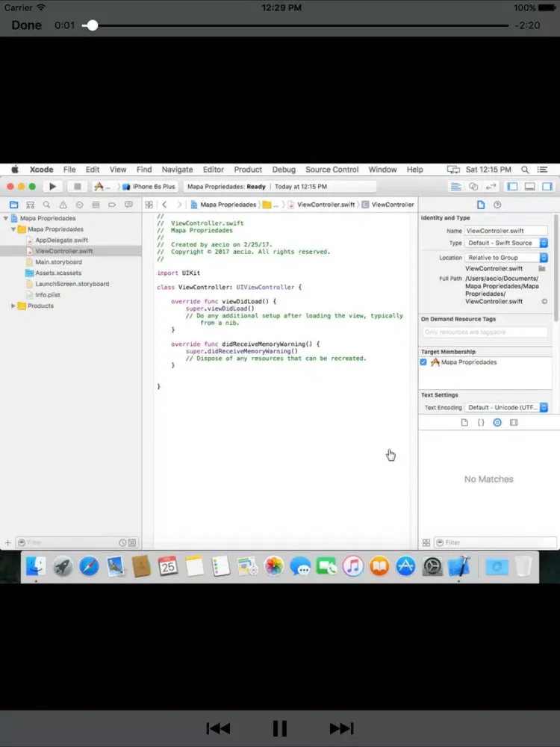
Task: Collapse the Mapa Propriedades group folder
Action: [13, 229]
